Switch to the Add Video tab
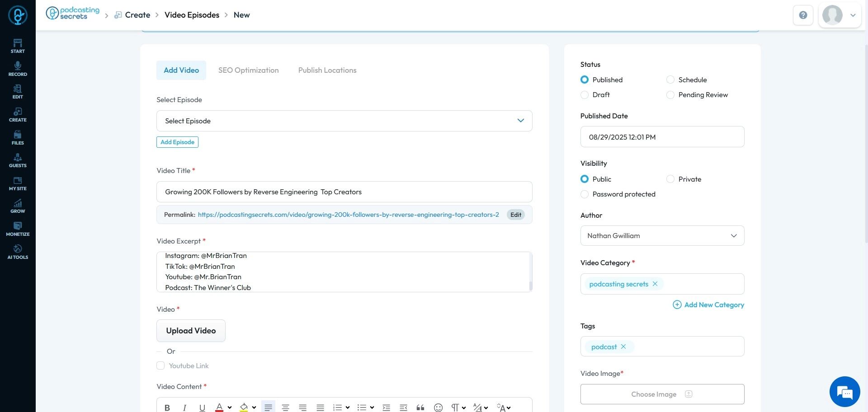 click(x=181, y=70)
